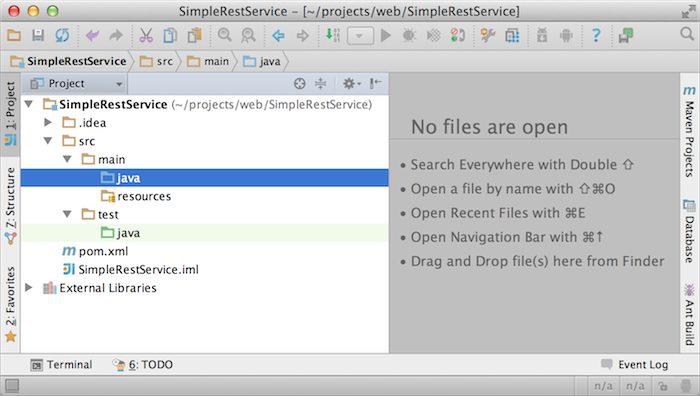Click the VCS update icon
Viewport: 700px width, 396px height.
click(x=458, y=35)
